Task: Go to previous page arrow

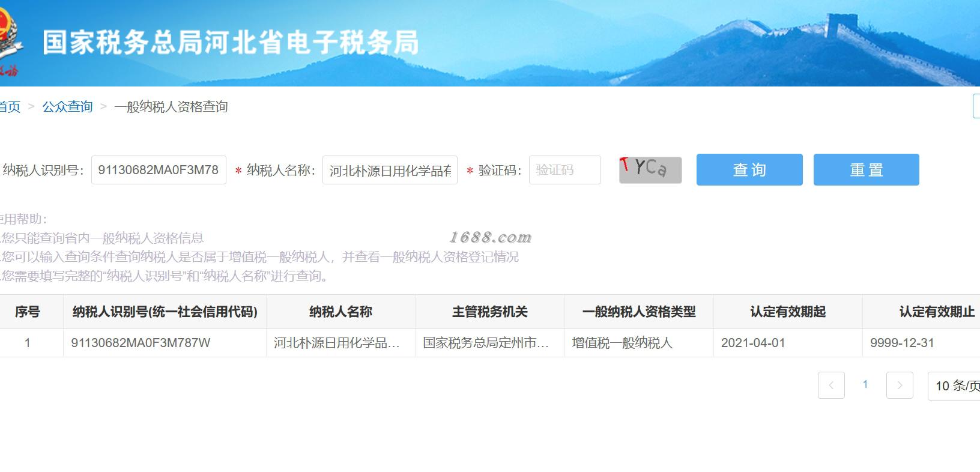Action: [831, 385]
